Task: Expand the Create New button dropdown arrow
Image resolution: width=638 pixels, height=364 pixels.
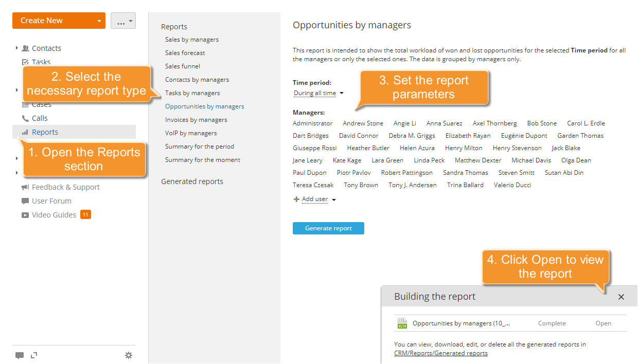Action: tap(99, 20)
